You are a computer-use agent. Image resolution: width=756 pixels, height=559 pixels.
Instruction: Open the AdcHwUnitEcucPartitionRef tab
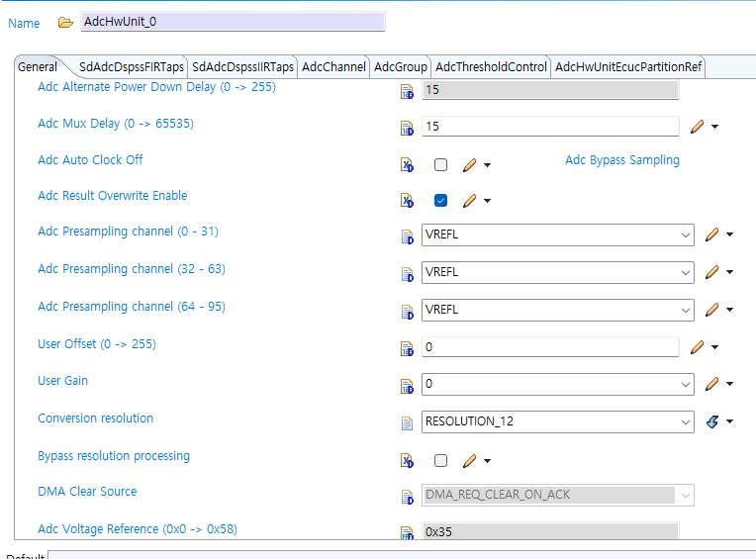pyautogui.click(x=627, y=67)
